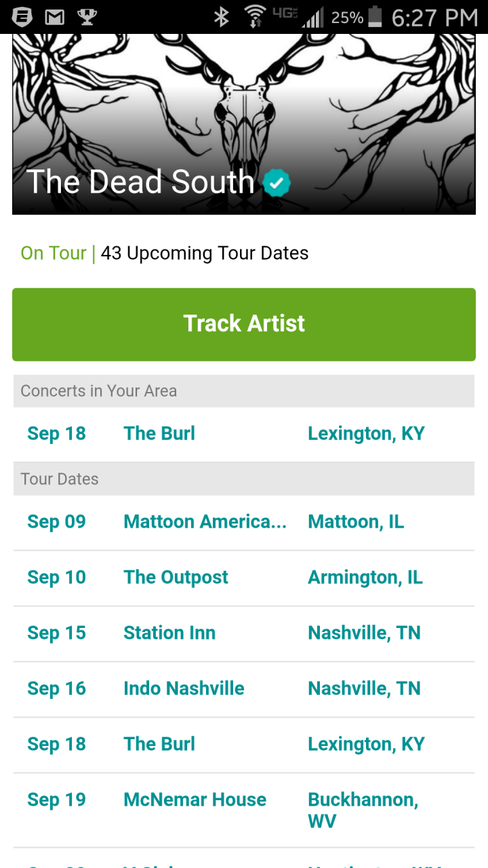Tap the Mattoon, IL location link
The image size is (488, 868).
356,522
